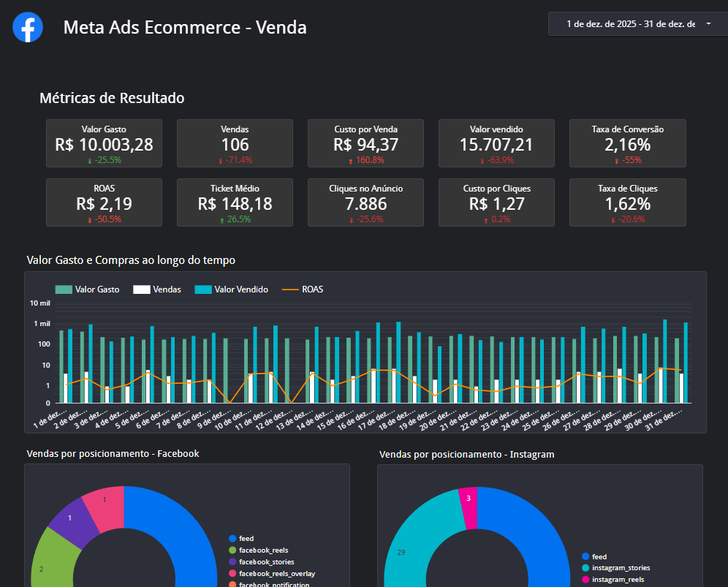Select feed in Facebook donut legend
Viewport: 728px width, 587px height.
pos(241,539)
